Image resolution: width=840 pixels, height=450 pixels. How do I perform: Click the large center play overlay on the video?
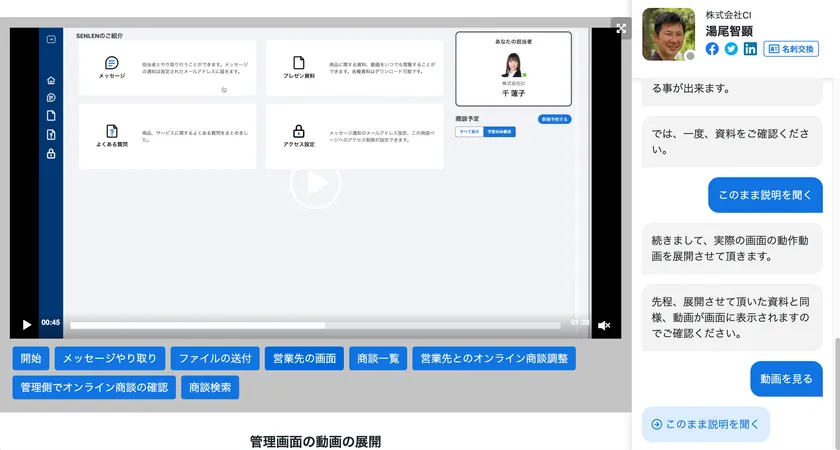click(315, 184)
